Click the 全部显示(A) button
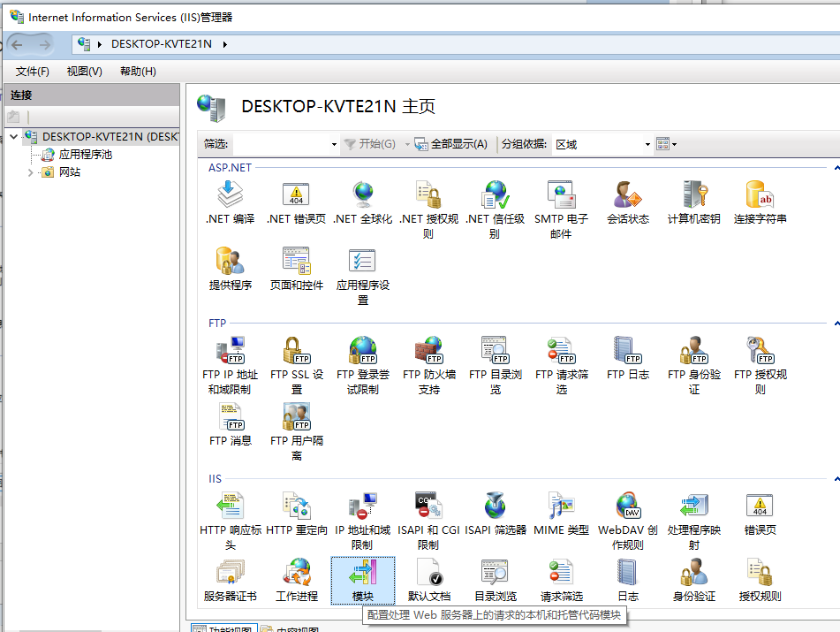The image size is (840, 632). (x=451, y=144)
